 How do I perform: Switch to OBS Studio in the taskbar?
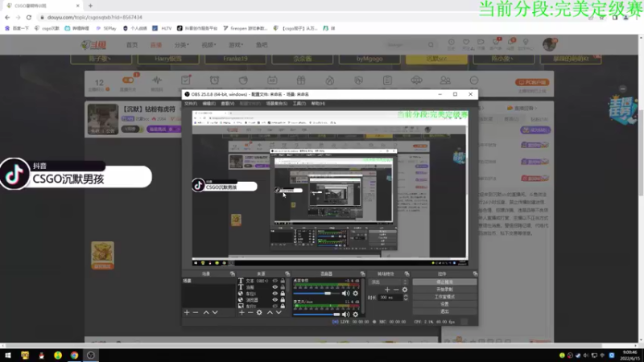(91, 356)
